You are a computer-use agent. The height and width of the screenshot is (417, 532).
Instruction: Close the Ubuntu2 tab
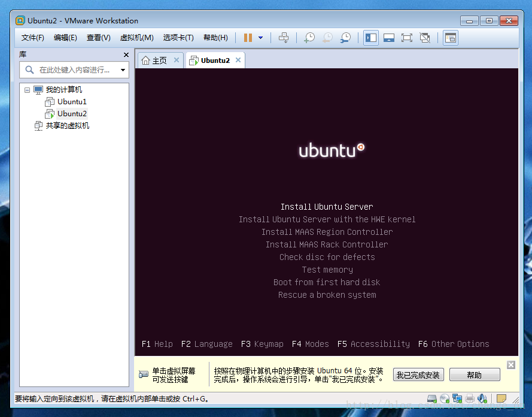(238, 60)
